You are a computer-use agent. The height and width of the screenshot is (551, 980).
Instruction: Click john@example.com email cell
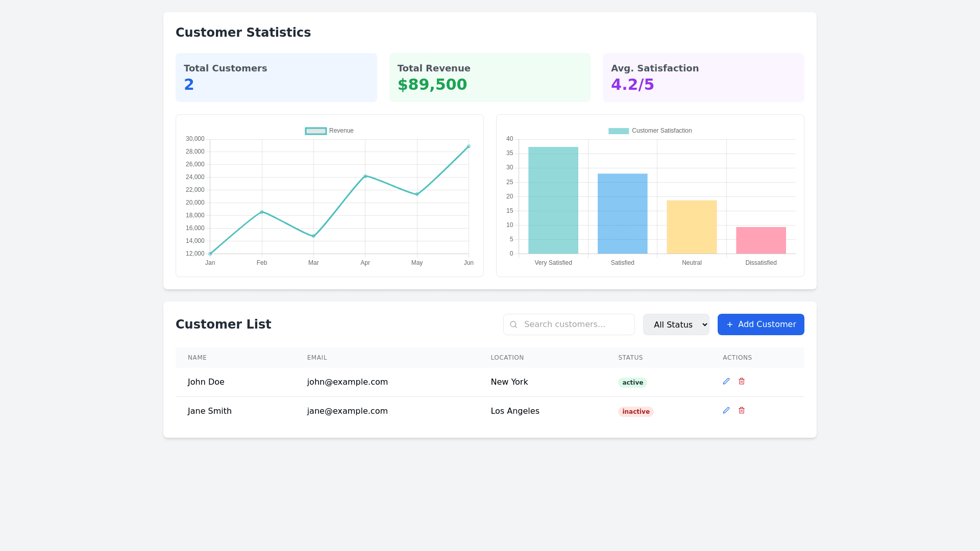(347, 382)
